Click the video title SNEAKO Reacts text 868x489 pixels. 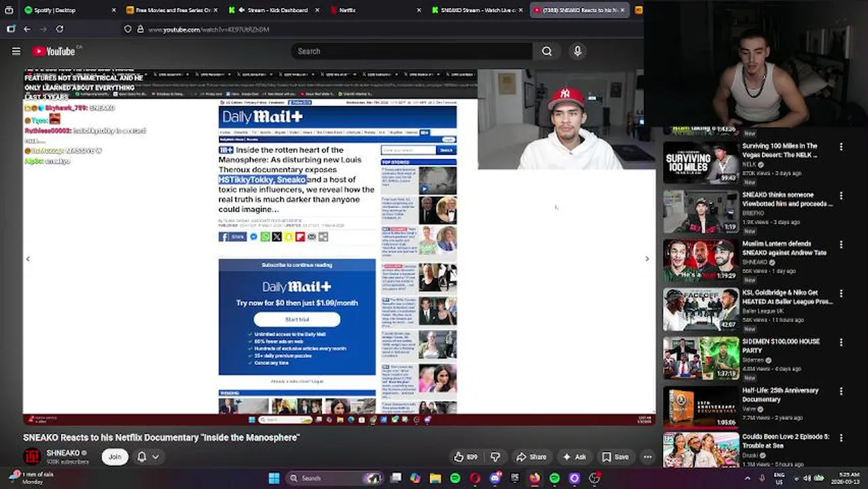162,437
